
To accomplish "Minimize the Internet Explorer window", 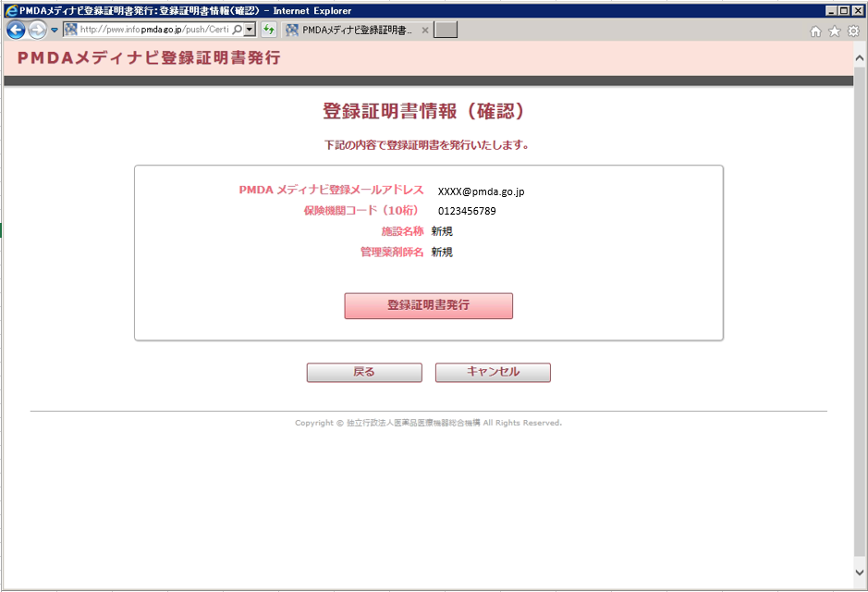I will pyautogui.click(x=831, y=10).
